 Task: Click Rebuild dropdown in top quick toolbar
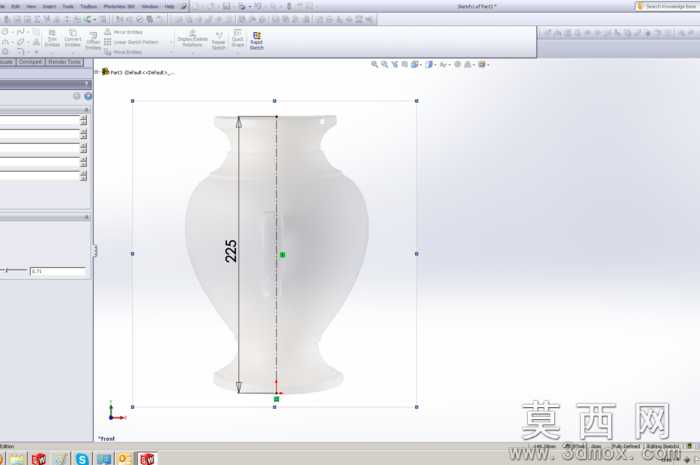289,6
